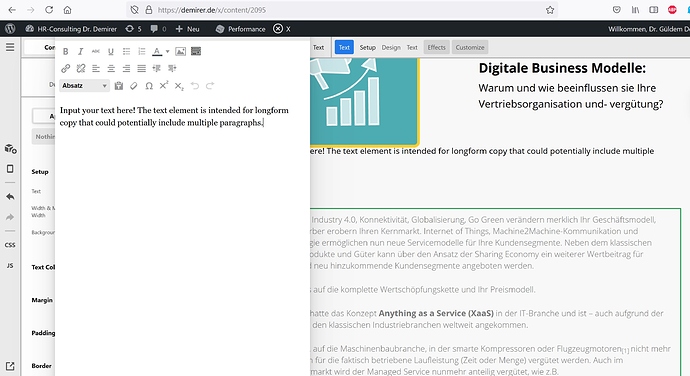Image resolution: width=690 pixels, height=376 pixels.
Task: Open the text color dropdown arrow
Action: tap(167, 52)
